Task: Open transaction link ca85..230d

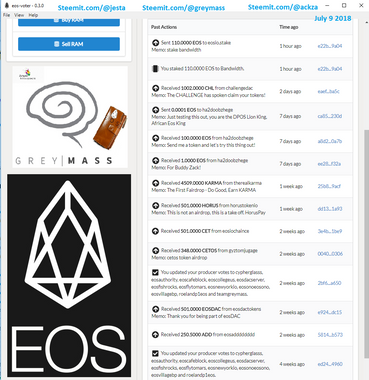Action: point(330,116)
